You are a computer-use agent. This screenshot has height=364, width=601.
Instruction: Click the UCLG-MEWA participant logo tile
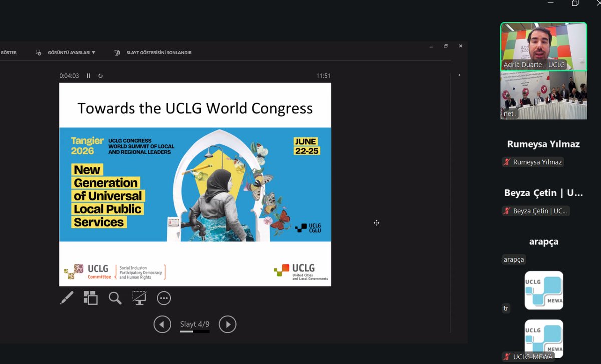pos(544,338)
